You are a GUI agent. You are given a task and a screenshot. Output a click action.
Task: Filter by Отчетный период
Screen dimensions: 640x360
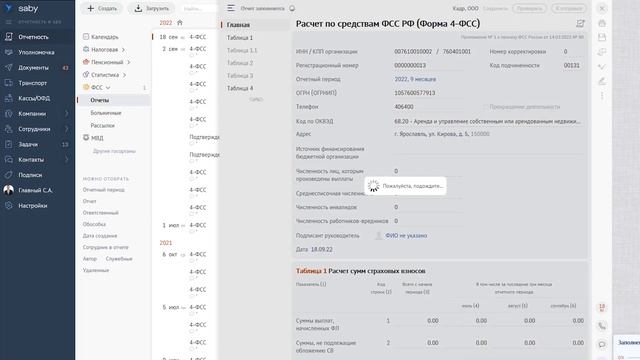pyautogui.click(x=104, y=190)
